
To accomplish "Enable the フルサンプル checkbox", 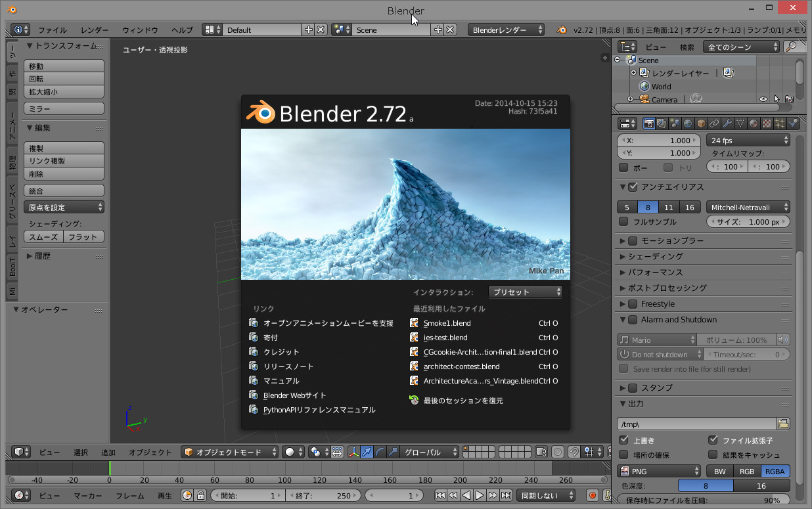I will 624,222.
